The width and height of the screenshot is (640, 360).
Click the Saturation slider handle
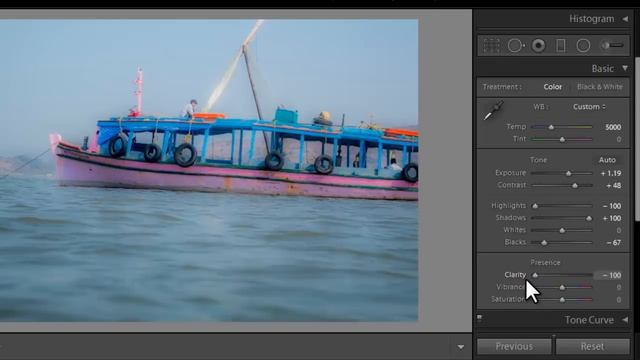(562, 300)
